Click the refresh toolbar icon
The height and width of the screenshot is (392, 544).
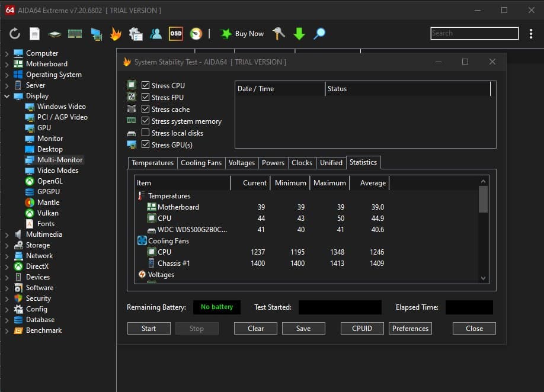click(x=14, y=34)
